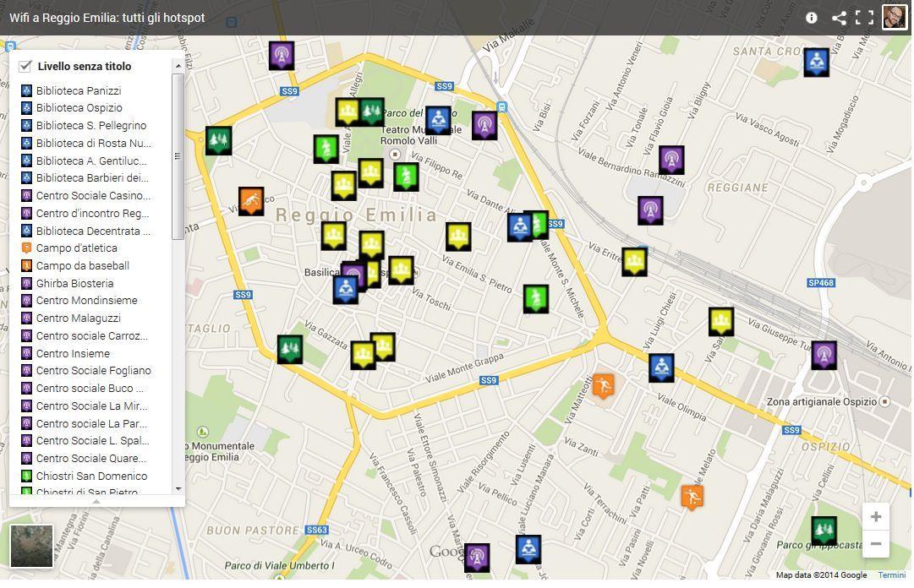The width and height of the screenshot is (914, 588).
Task: Click antenna marker on Viale Bernardino Ramazzini
Action: click(x=671, y=160)
